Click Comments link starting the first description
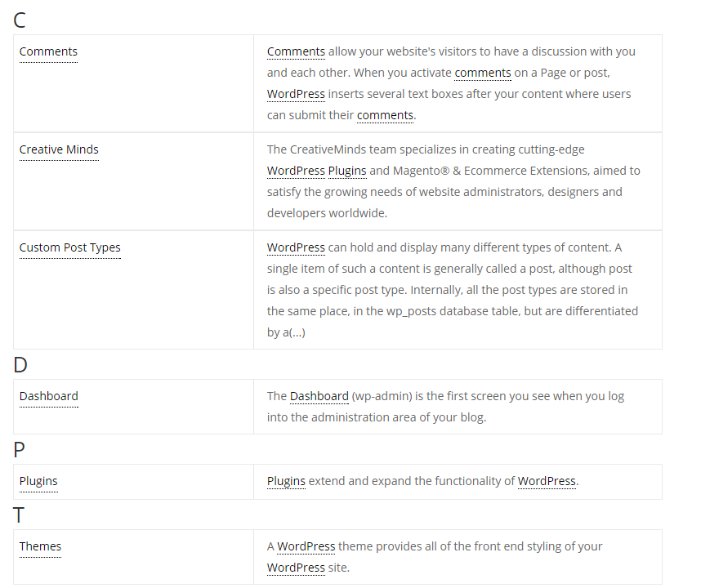Viewport: 701px width, 588px height. point(296,51)
